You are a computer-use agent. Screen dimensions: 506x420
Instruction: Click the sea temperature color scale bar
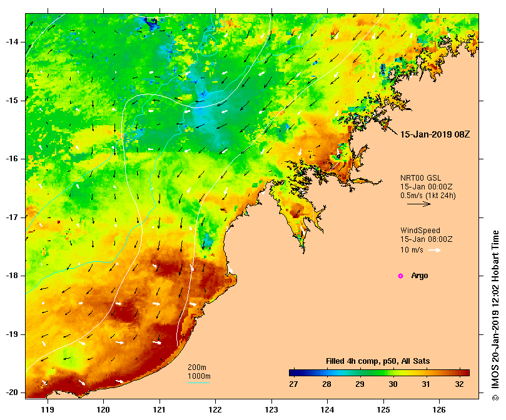(379, 373)
